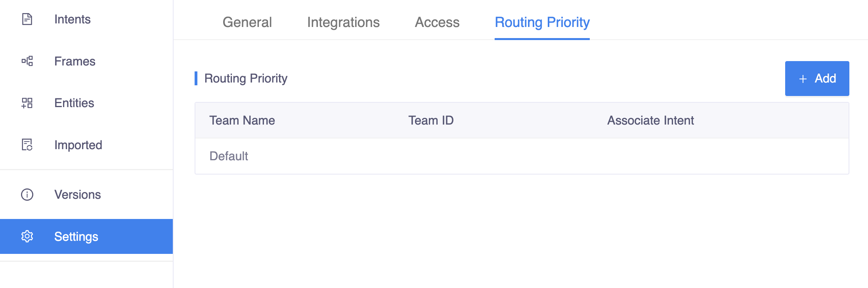Switch to the Routing Priority tab
Image resolution: width=868 pixels, height=288 pixels.
click(542, 23)
